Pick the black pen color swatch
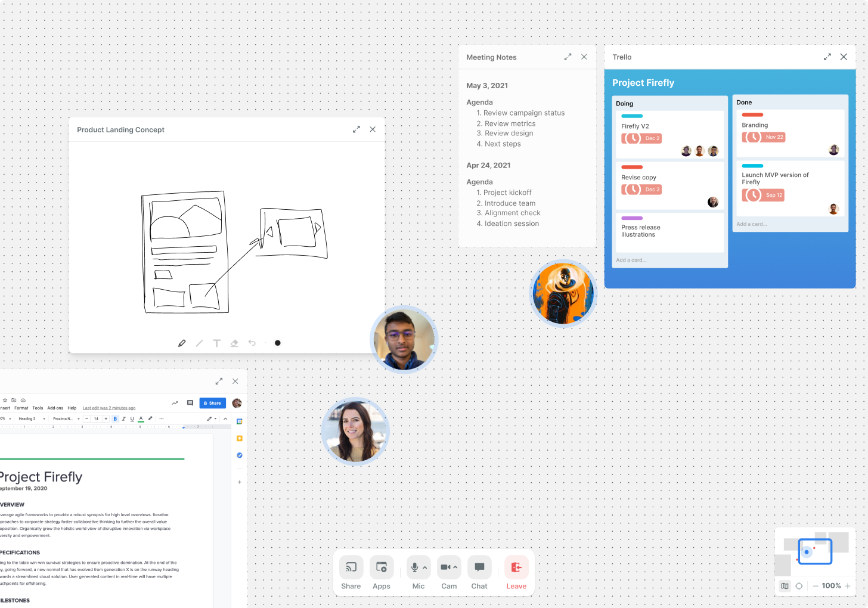The image size is (868, 608). 277,343
